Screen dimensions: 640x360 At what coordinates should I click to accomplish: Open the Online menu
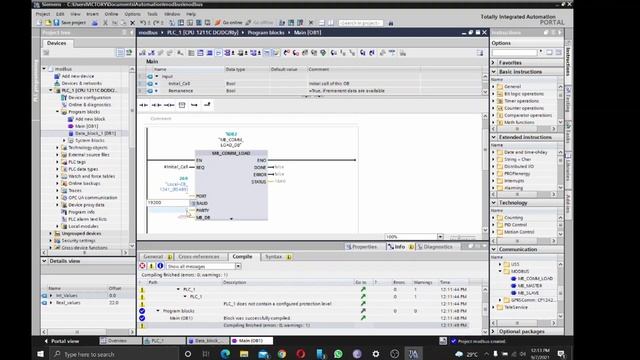[x=111, y=14]
